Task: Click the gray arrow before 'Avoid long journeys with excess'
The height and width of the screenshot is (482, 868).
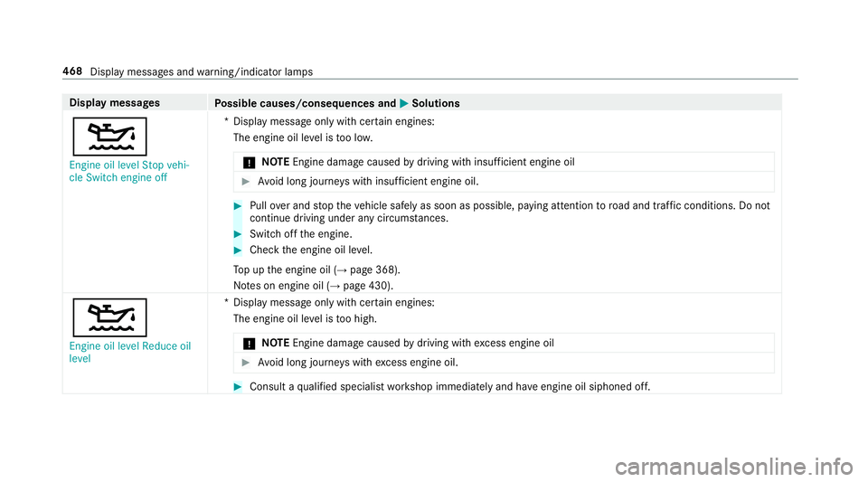Action: point(246,363)
